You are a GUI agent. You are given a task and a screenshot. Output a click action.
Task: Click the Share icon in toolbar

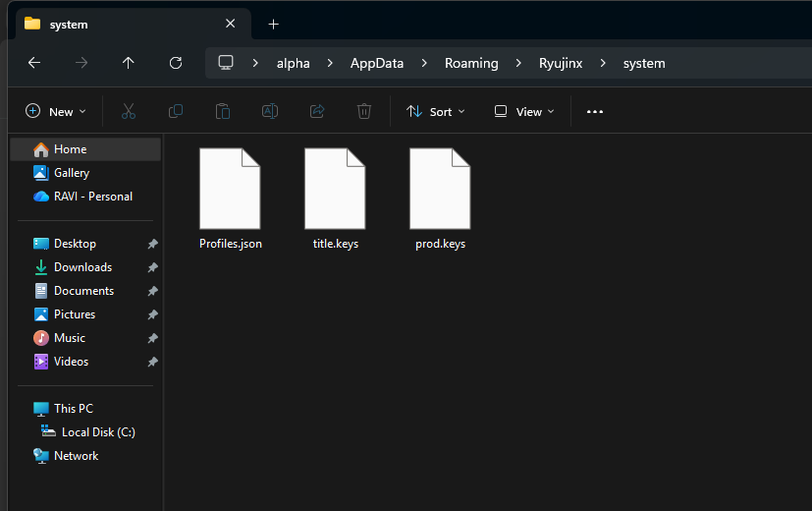317,111
